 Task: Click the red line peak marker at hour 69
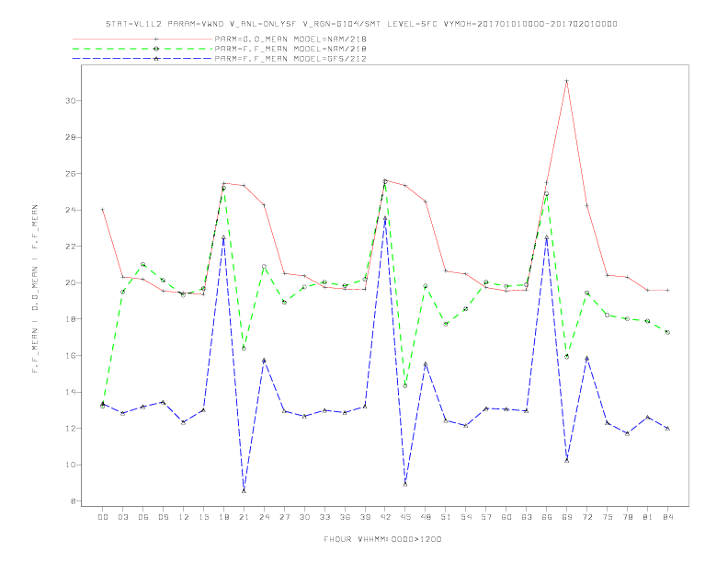click(x=567, y=81)
